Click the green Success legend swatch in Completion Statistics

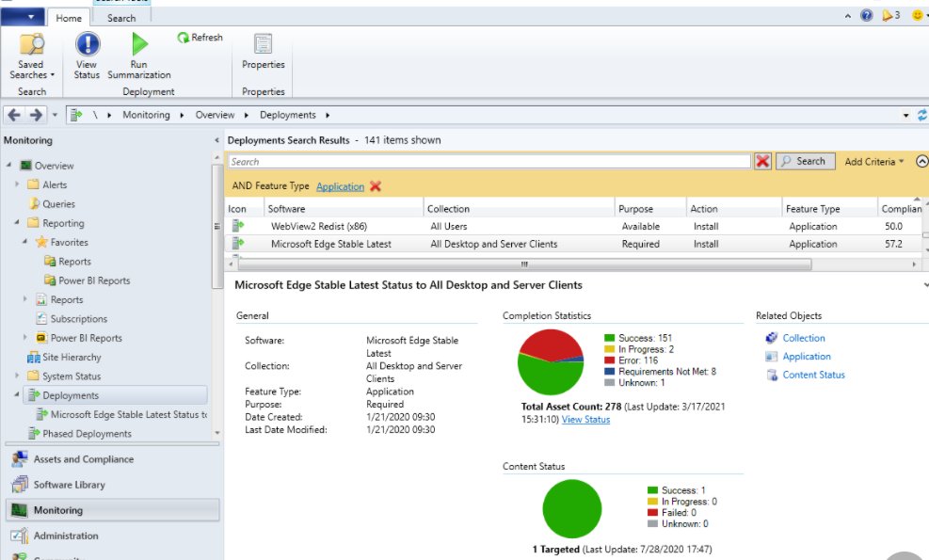(x=609, y=338)
